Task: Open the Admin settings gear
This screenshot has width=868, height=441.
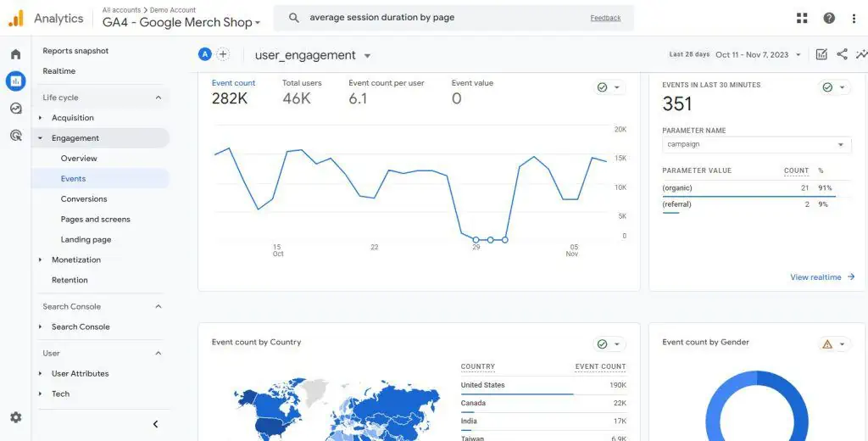Action: (x=15, y=417)
